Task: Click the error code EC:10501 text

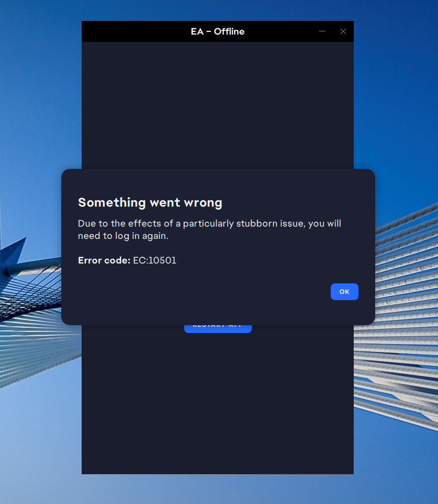Action: pyautogui.click(x=155, y=260)
